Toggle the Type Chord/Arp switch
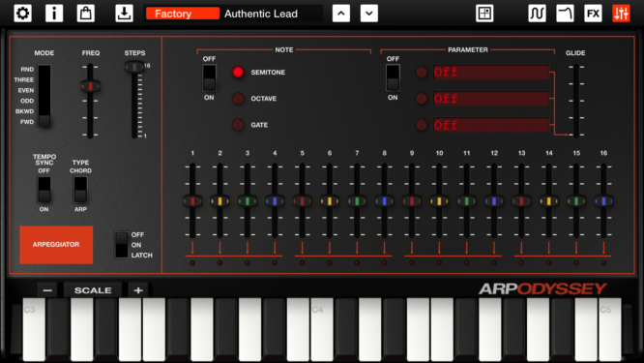Viewport: 644px width, 363px height. coord(80,190)
